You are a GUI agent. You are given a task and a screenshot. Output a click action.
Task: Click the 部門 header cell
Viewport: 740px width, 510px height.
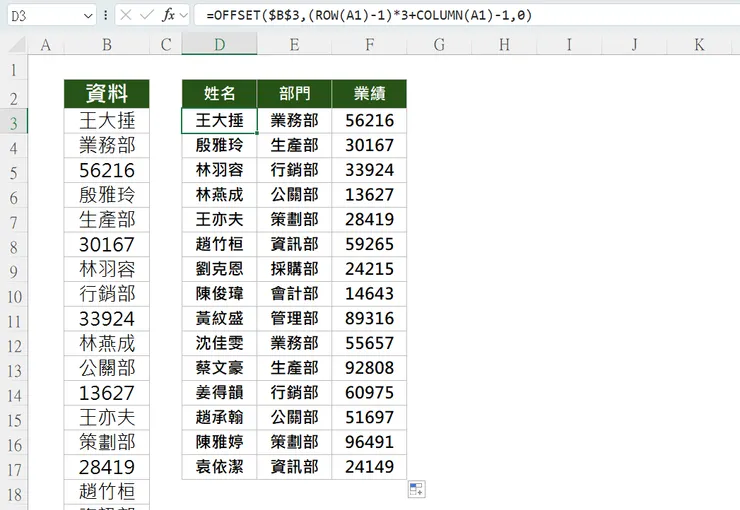point(294,94)
